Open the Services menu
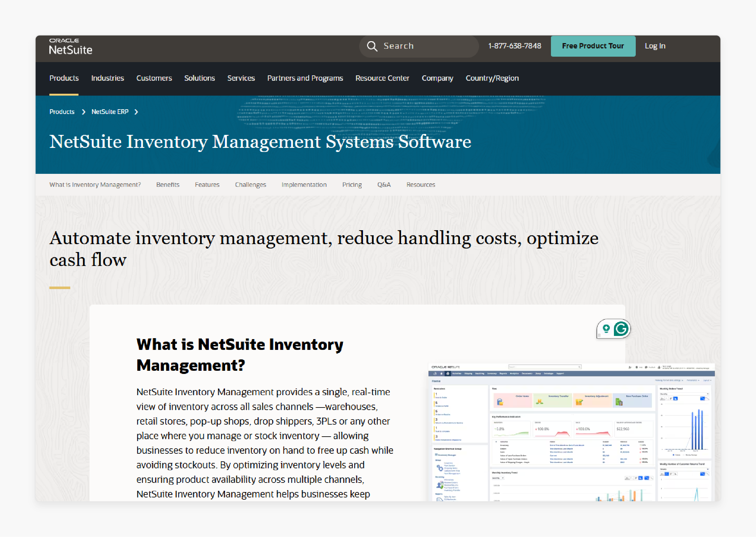The image size is (756, 537). pos(241,79)
